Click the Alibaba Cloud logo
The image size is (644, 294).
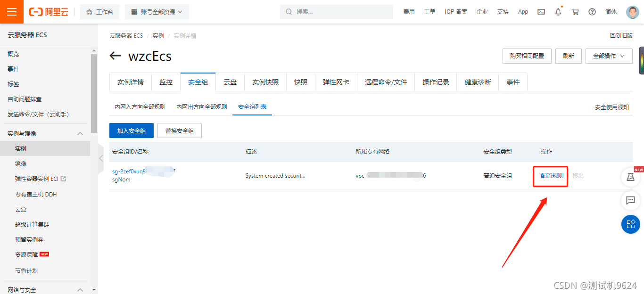pyautogui.click(x=49, y=12)
